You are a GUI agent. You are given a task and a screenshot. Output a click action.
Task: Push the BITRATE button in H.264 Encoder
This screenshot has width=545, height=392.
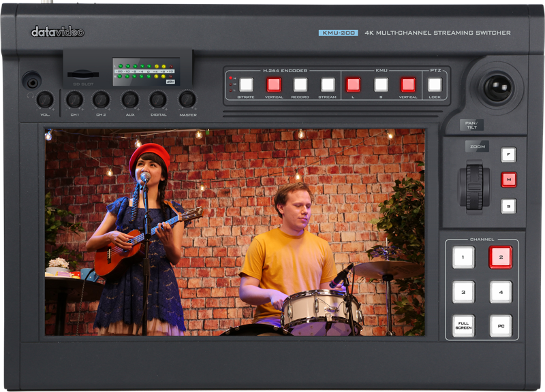coord(246,84)
